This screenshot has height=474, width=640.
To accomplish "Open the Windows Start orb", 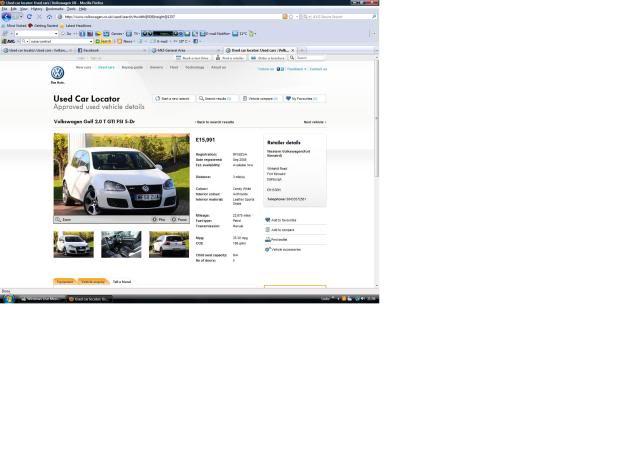I will 7,298.
